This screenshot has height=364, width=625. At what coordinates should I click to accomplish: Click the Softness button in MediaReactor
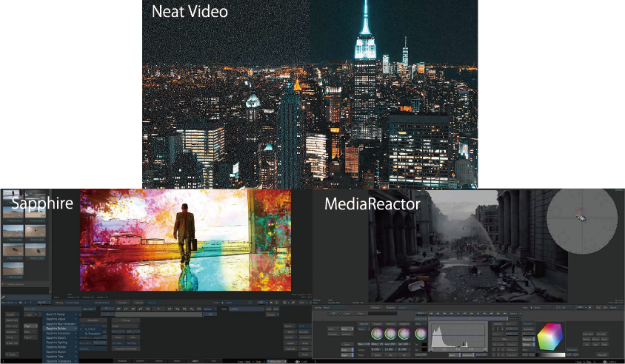528,345
